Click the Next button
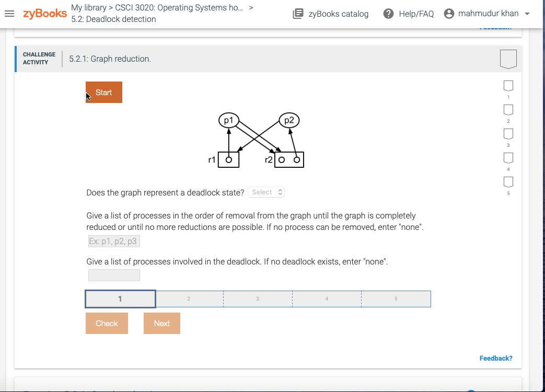 click(x=162, y=323)
